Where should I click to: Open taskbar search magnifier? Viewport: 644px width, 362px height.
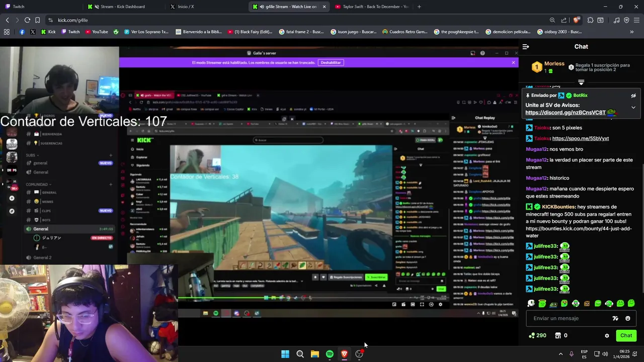tap(300, 354)
